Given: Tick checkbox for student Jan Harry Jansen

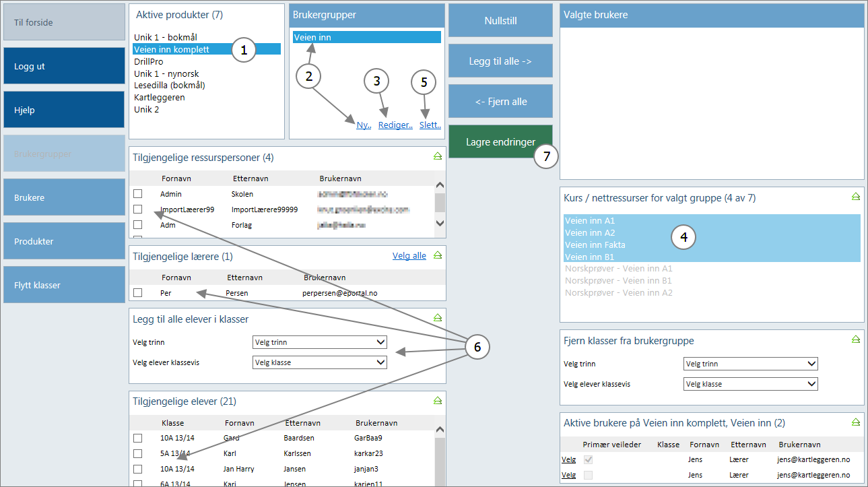Looking at the screenshot, I should coord(138,469).
